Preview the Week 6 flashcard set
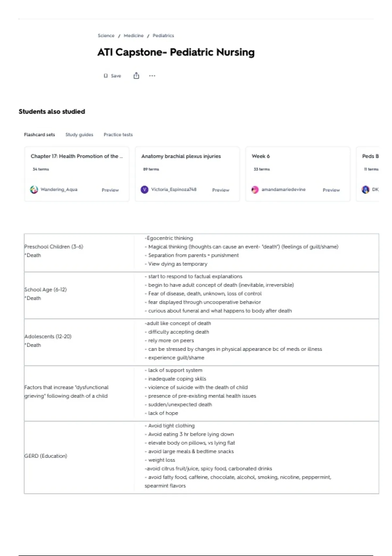 pyautogui.click(x=331, y=190)
